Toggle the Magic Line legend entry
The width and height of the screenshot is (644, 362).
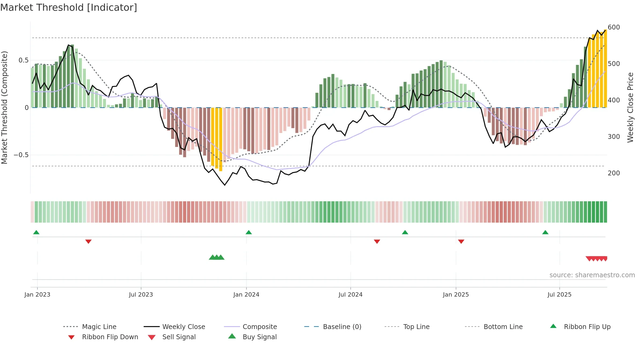tap(90, 327)
